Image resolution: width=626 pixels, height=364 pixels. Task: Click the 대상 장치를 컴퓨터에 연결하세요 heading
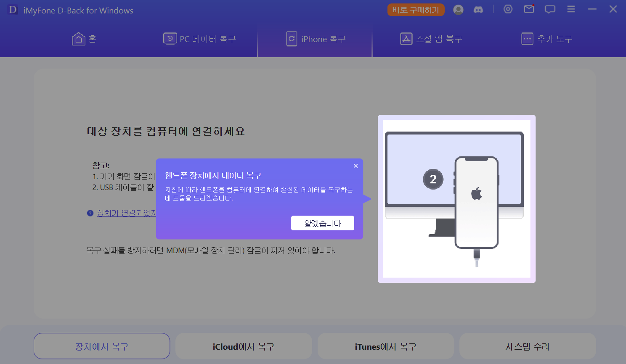tap(166, 132)
